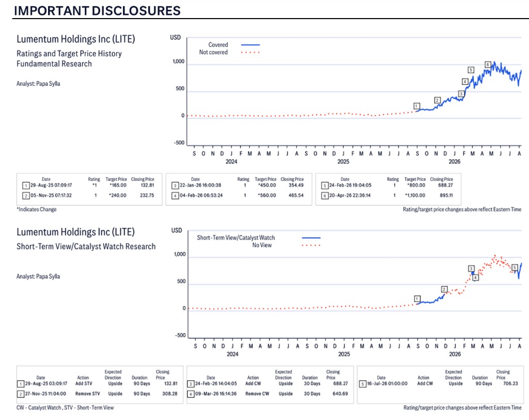Click the blue Covered legend line
This screenshot has width=529, height=420.
coord(251,44)
